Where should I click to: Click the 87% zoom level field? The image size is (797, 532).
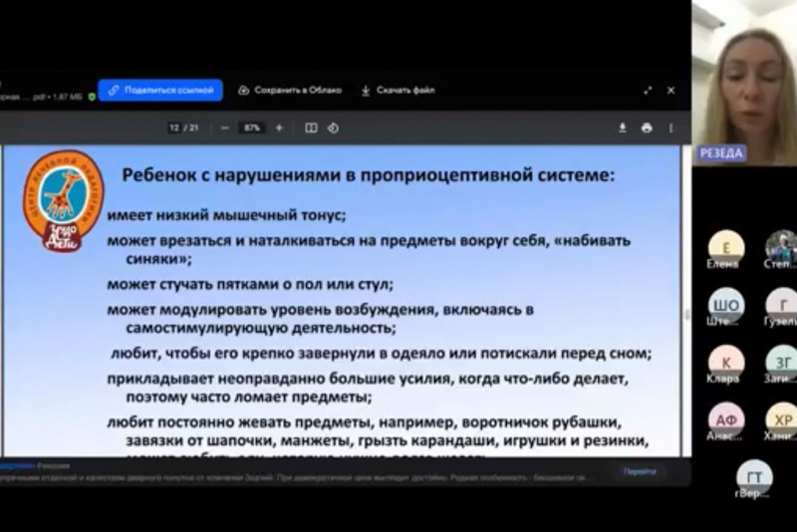[x=251, y=128]
